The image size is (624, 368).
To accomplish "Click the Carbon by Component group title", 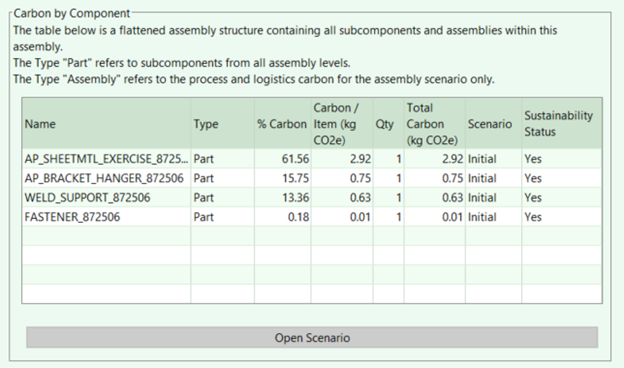I will 72,13.
